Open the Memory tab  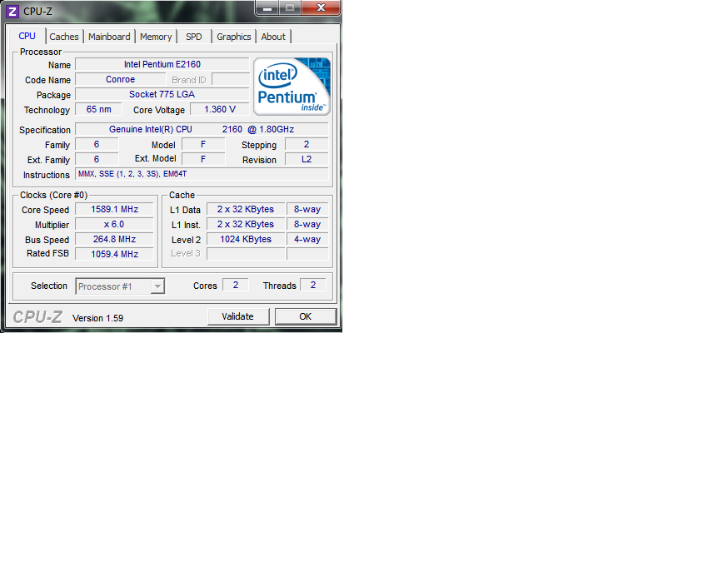point(156,37)
